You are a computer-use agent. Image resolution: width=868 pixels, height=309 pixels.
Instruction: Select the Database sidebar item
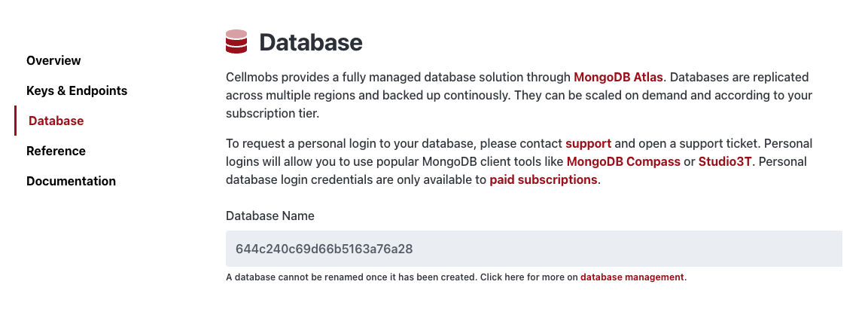pos(56,121)
